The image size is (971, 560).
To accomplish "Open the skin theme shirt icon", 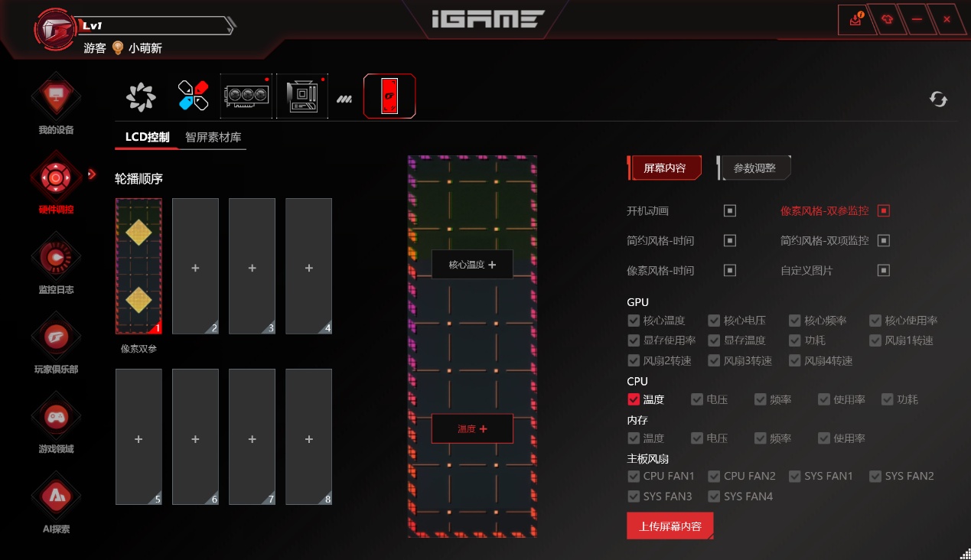I will (x=887, y=20).
